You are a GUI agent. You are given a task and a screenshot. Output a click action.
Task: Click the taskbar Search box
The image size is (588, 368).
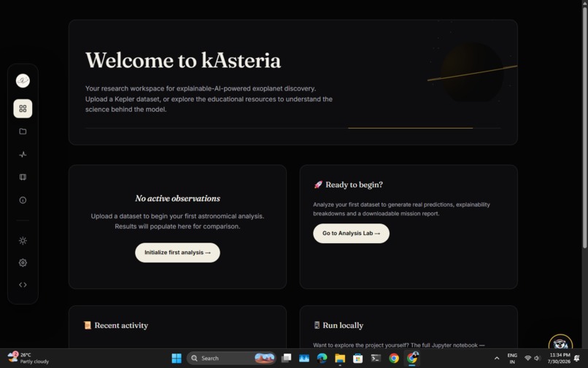click(231, 359)
